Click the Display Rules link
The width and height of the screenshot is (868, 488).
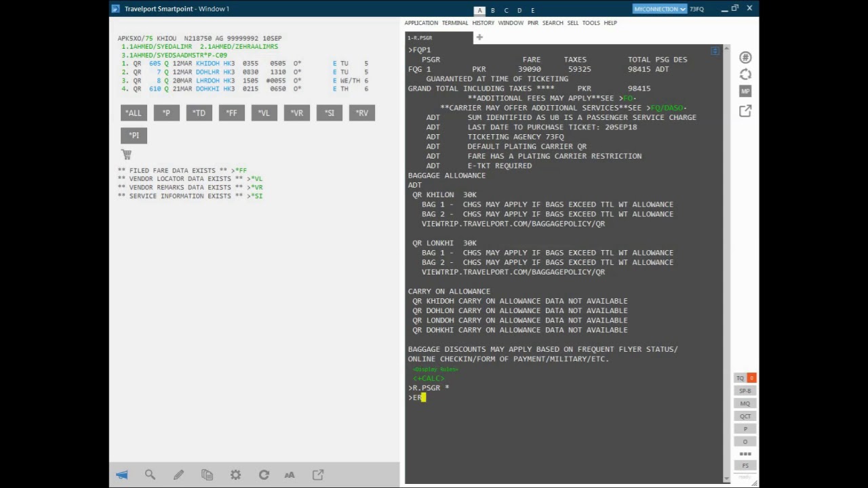point(435,369)
